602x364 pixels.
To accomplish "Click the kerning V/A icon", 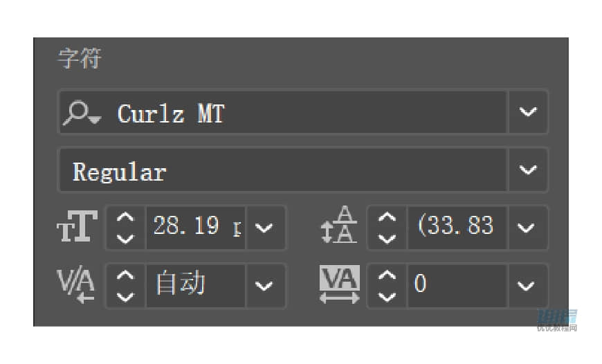I will [x=76, y=284].
